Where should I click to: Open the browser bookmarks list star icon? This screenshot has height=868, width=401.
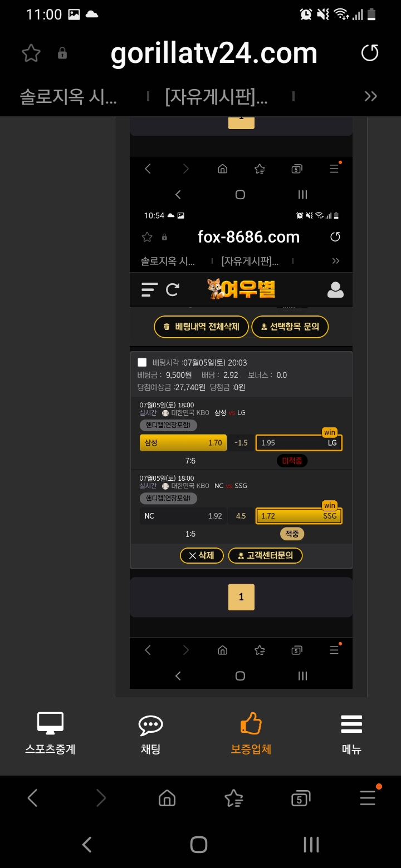pyautogui.click(x=234, y=799)
